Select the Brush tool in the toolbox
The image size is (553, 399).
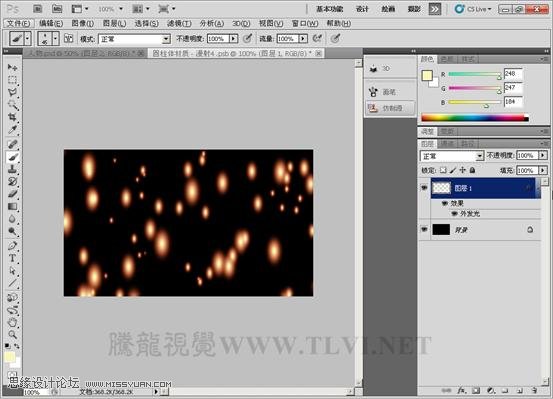click(12, 157)
